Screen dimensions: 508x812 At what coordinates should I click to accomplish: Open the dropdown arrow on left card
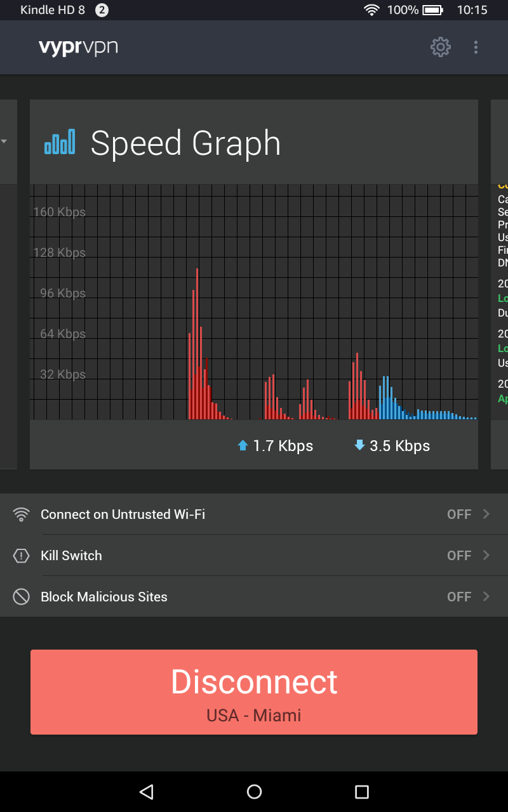point(4,141)
